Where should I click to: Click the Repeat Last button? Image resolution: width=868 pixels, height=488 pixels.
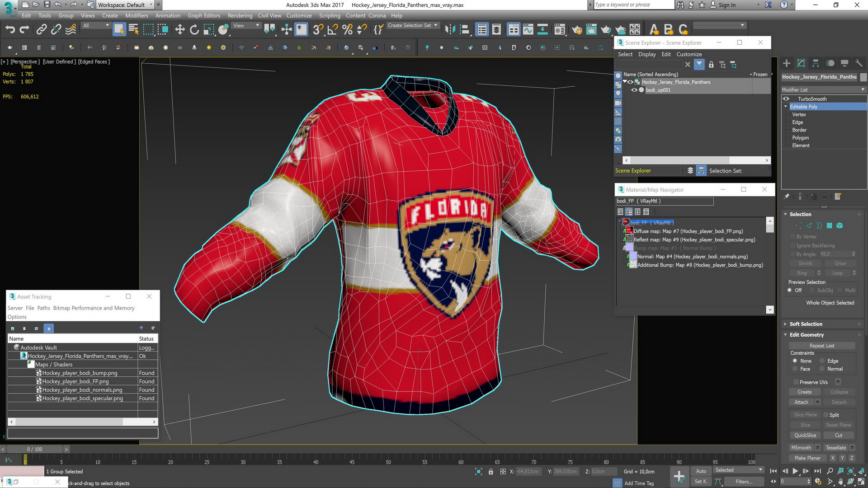[x=822, y=346]
